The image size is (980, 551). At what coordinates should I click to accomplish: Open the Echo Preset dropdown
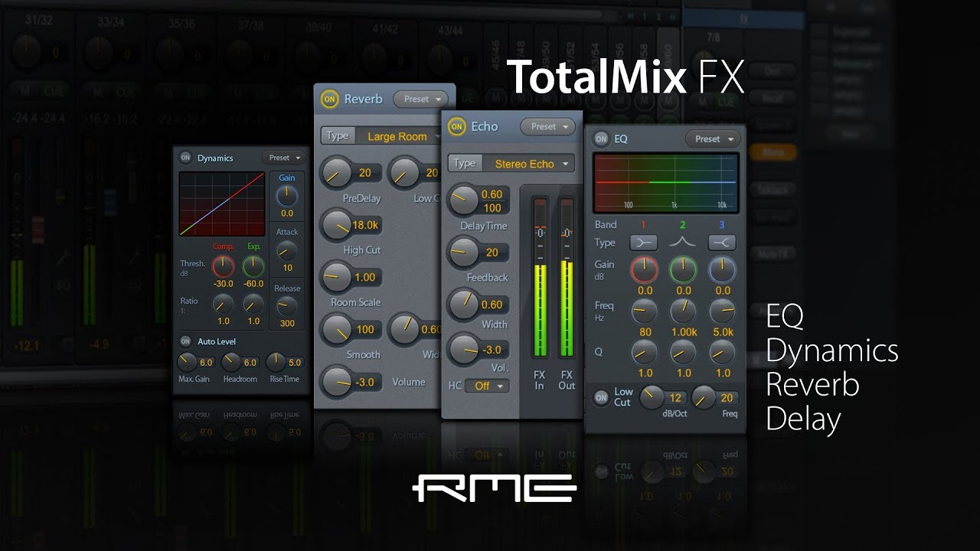(547, 126)
